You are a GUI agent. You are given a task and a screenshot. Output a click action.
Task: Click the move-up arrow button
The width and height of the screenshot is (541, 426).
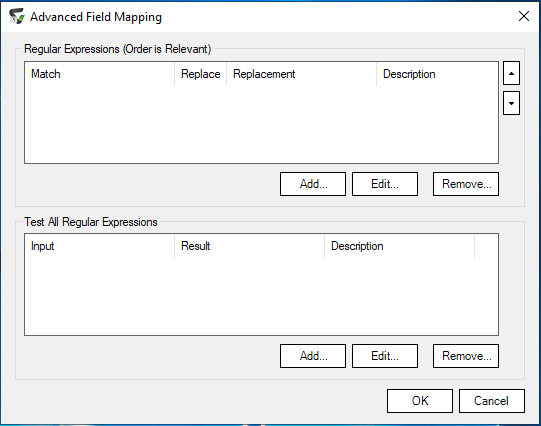coord(511,73)
